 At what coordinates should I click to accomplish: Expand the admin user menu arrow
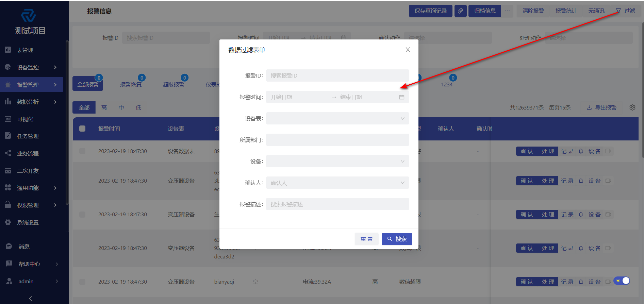pos(56,281)
